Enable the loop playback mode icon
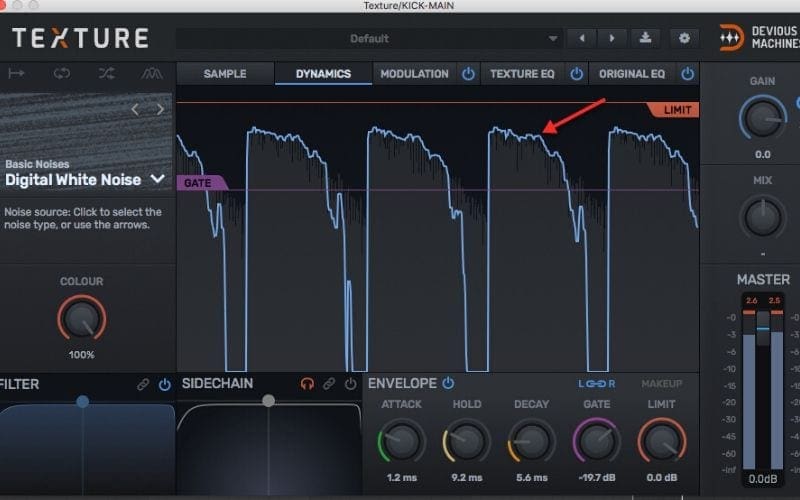The width and height of the screenshot is (800, 500). (x=62, y=73)
